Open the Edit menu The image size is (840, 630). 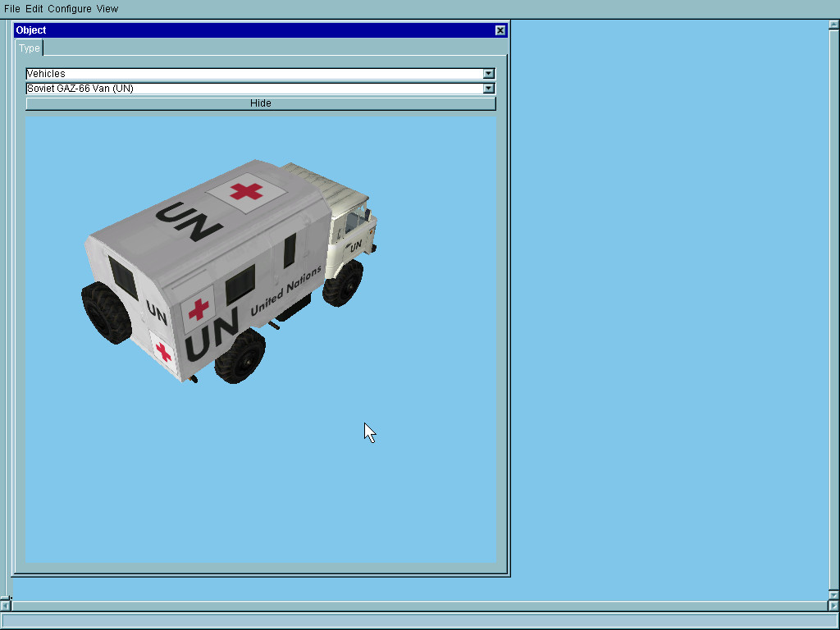pos(34,8)
